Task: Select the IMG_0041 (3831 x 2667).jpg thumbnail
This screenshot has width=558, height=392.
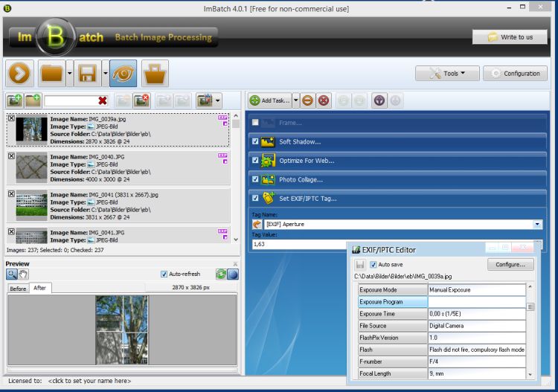Action: [x=32, y=205]
